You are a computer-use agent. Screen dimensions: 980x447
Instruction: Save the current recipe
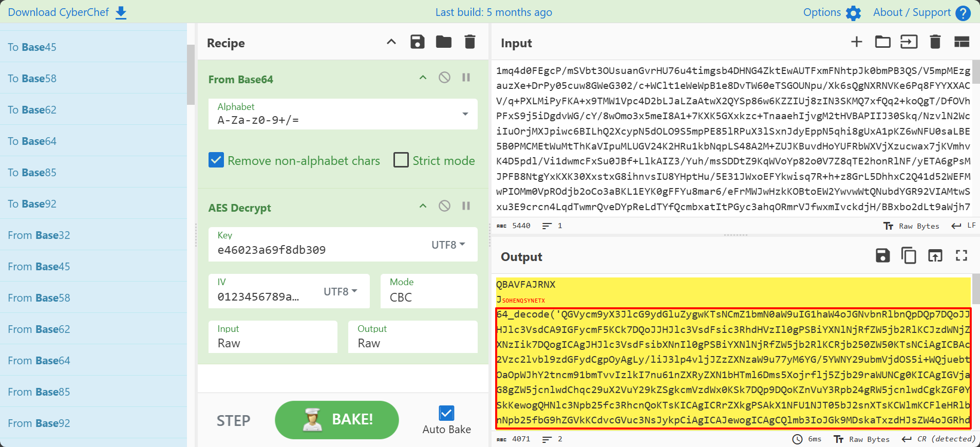(417, 42)
